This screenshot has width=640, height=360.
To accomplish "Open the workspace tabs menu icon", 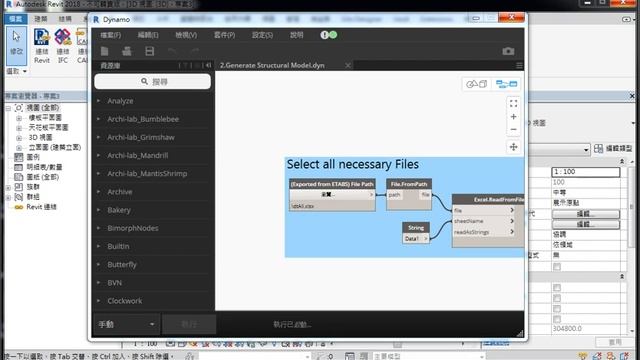I will click(x=519, y=65).
